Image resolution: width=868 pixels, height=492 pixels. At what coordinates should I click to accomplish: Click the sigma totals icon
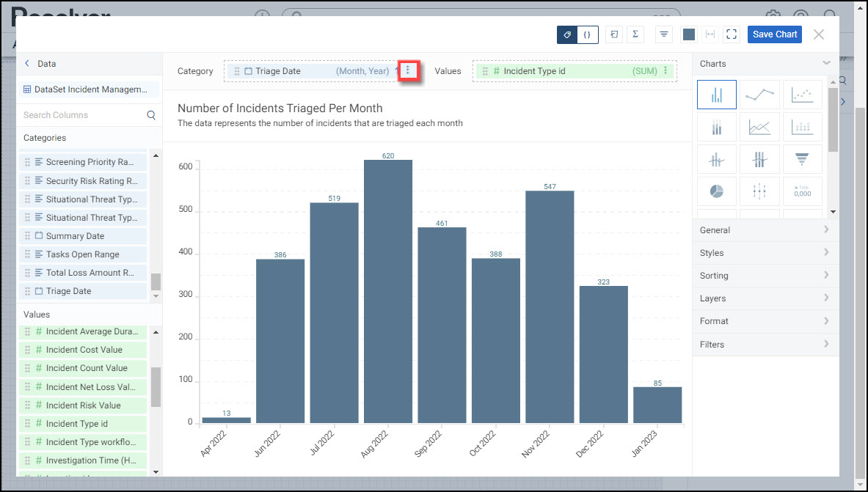(635, 34)
